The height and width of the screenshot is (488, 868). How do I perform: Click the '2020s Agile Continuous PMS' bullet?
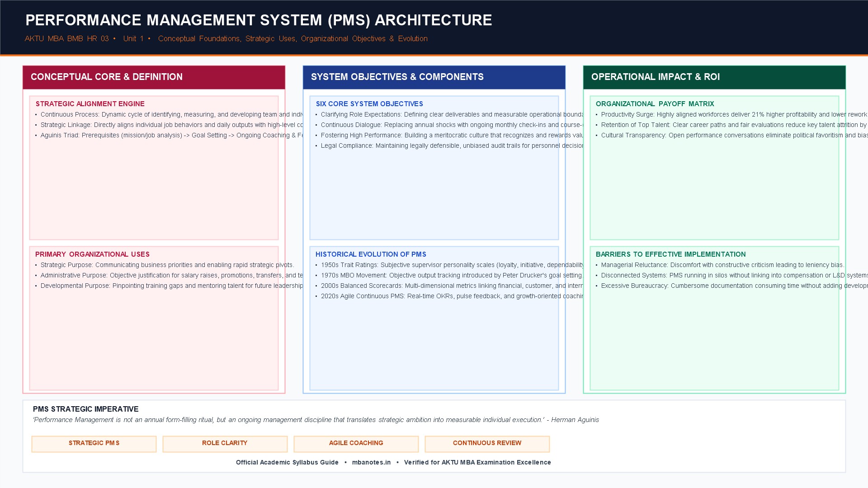coord(449,296)
